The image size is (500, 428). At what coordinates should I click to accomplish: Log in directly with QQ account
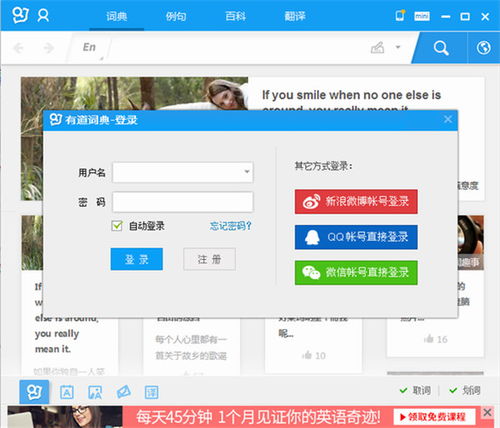point(356,237)
